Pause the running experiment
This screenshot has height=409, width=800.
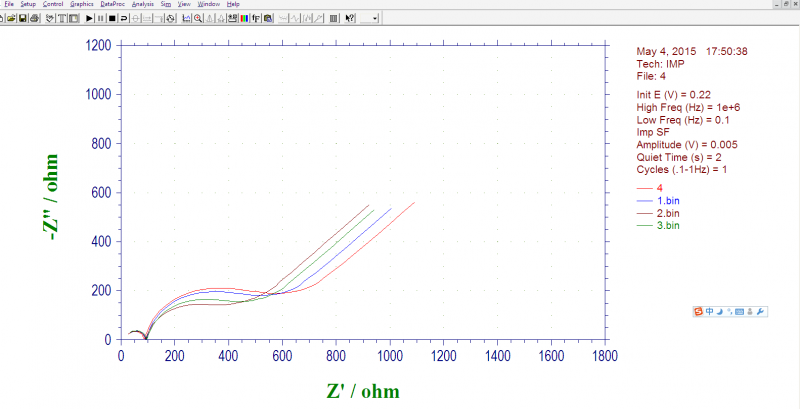(x=101, y=18)
